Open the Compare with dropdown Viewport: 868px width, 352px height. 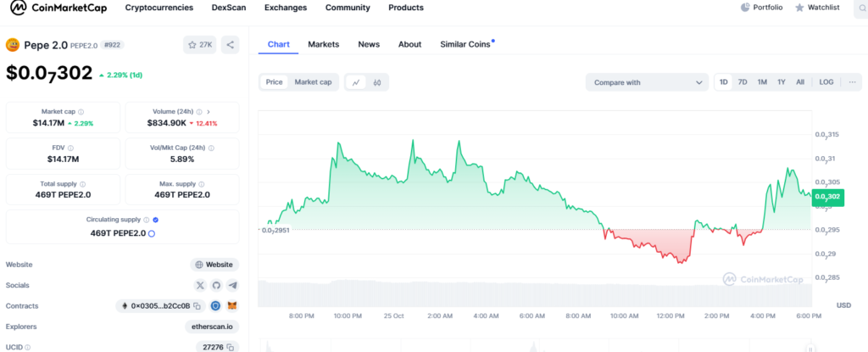pyautogui.click(x=647, y=82)
